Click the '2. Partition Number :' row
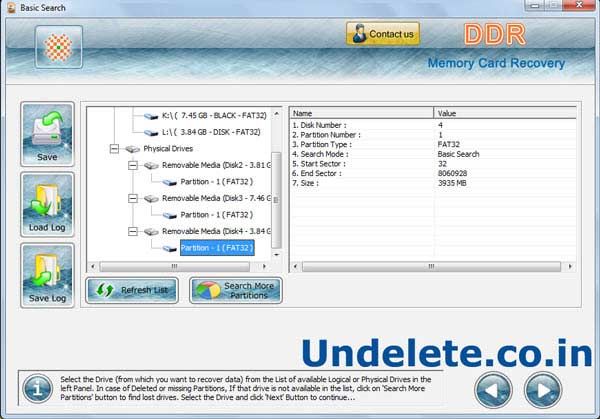The image size is (600, 419). [x=433, y=135]
